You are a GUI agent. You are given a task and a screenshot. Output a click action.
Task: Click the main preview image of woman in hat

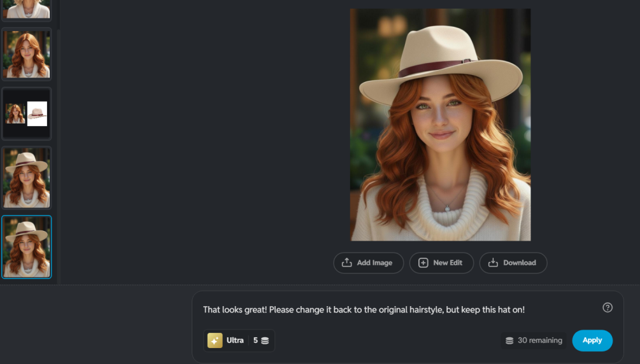pos(440,125)
